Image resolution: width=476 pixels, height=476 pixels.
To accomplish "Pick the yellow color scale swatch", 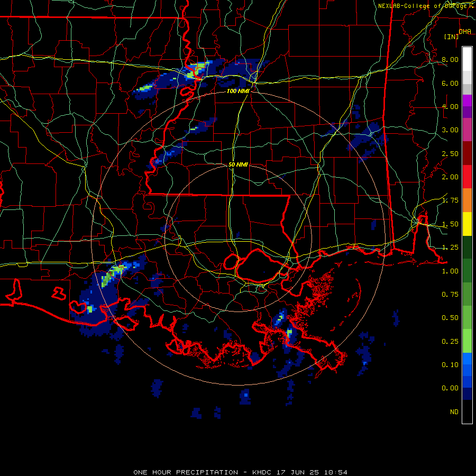I will coord(467,224).
